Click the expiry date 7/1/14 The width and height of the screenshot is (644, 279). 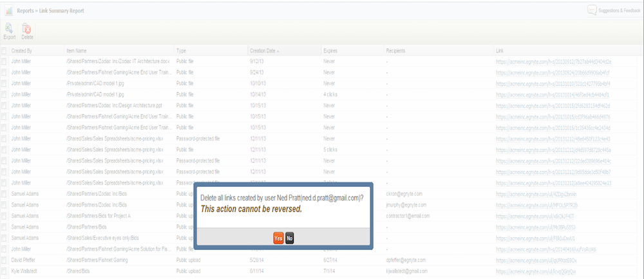(329, 271)
